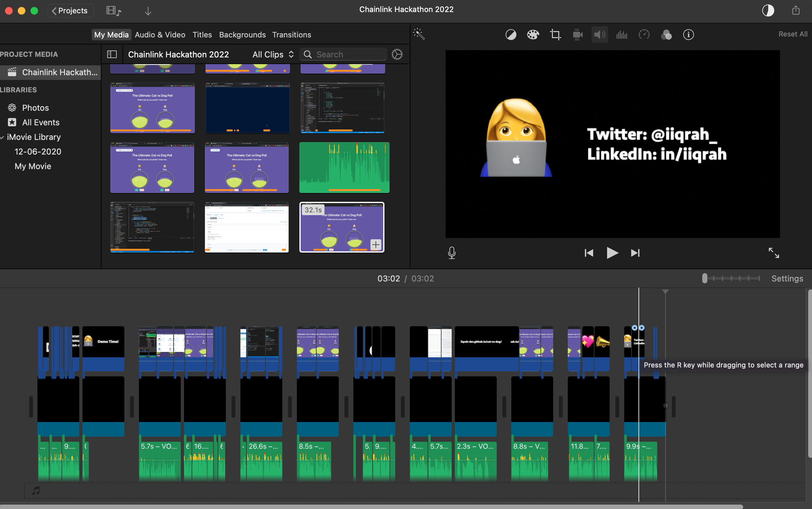Image resolution: width=812 pixels, height=509 pixels.
Task: Switch to the Titles tab
Action: [x=202, y=35]
